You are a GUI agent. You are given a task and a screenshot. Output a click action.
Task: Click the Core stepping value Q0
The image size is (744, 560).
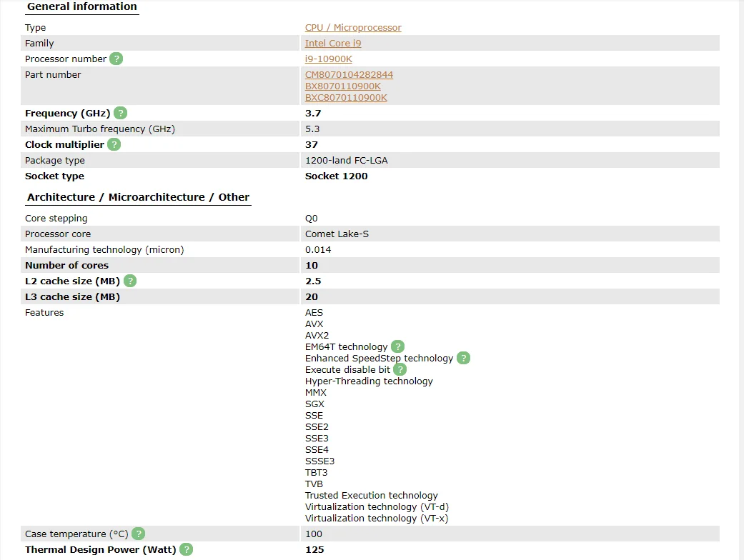tap(312, 218)
